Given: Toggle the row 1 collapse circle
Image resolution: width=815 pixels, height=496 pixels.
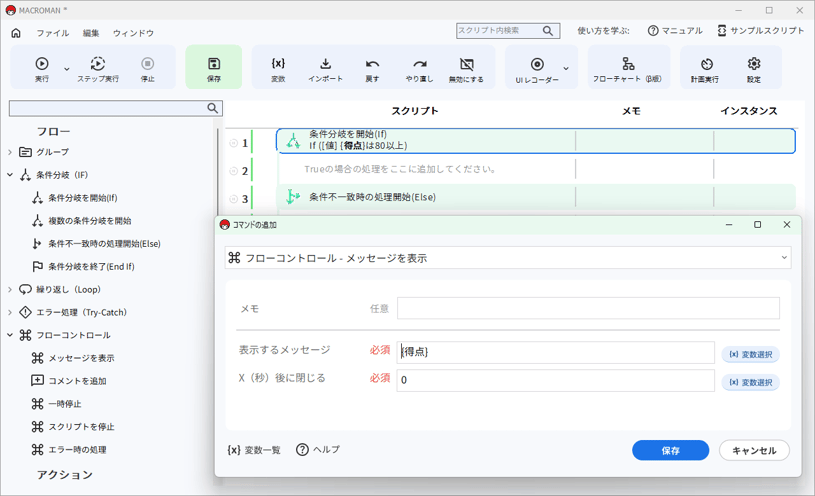Looking at the screenshot, I should pos(234,143).
